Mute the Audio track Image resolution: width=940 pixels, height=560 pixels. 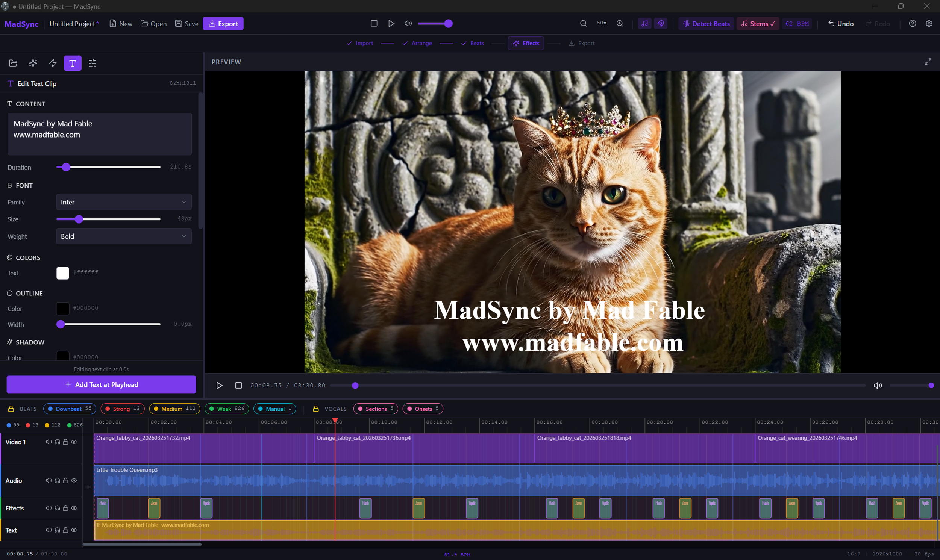pyautogui.click(x=49, y=480)
